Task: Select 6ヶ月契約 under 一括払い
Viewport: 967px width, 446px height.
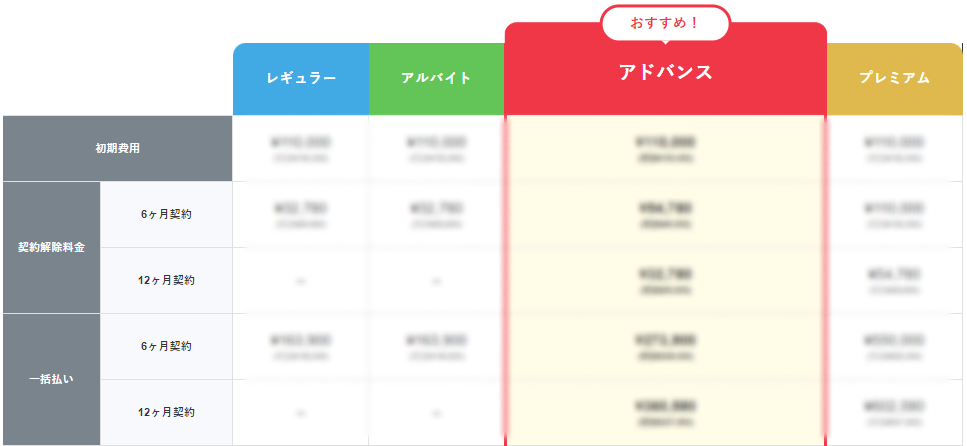Action: point(167,347)
